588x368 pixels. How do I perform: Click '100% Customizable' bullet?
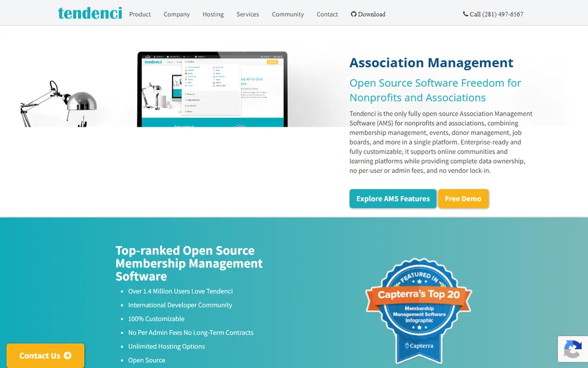(x=157, y=319)
